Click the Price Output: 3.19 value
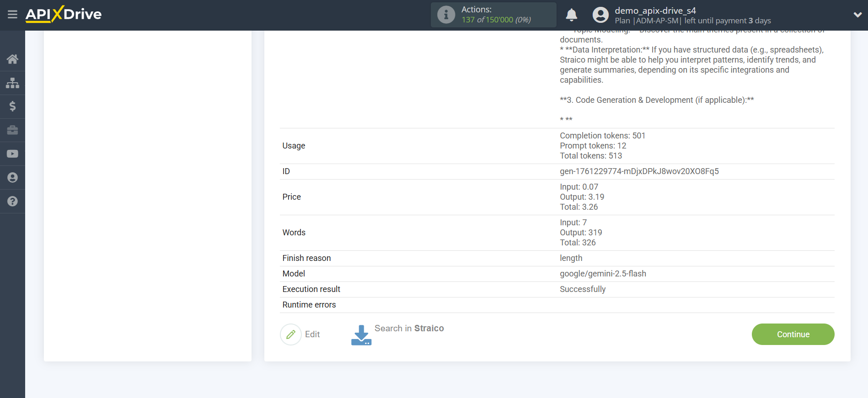 point(582,197)
